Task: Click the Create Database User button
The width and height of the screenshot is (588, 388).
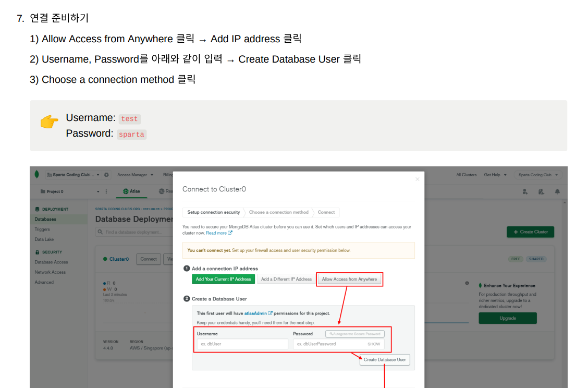Action: [x=385, y=359]
